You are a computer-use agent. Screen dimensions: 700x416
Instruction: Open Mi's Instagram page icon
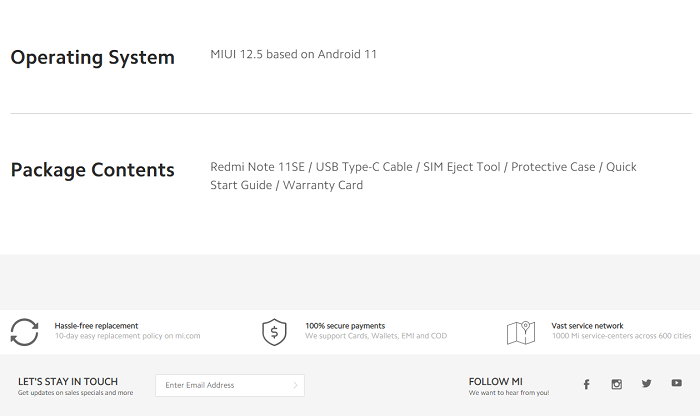[x=617, y=384]
